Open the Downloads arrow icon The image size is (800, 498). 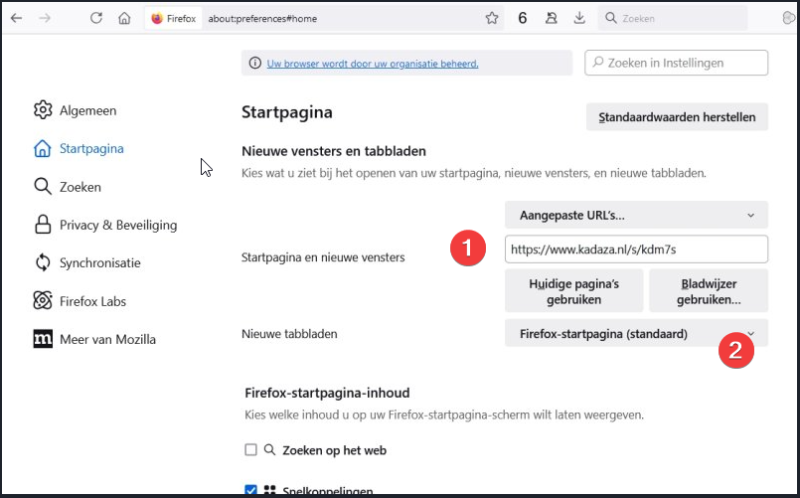pyautogui.click(x=579, y=18)
